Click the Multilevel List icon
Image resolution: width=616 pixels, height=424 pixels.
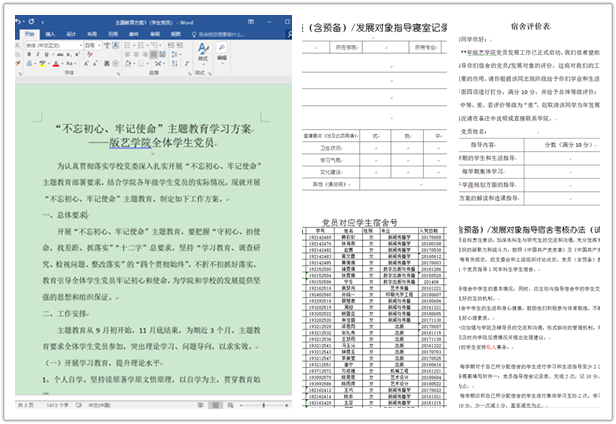154,45
